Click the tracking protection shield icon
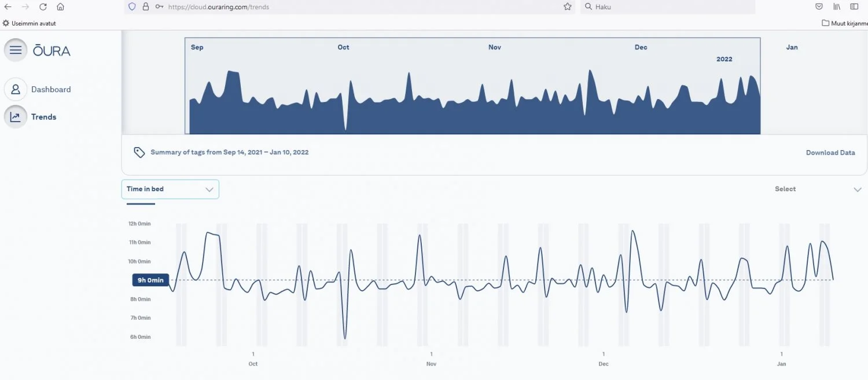The width and height of the screenshot is (868, 380). click(x=132, y=7)
